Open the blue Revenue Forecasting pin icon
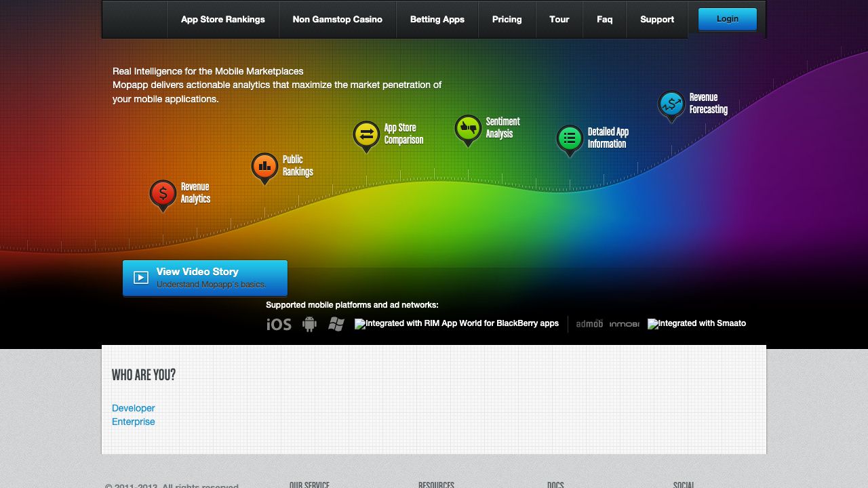Screen dimensions: 868x488 coord(671,104)
